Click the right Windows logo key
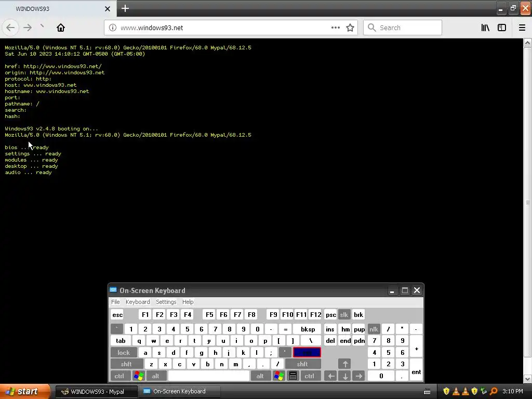The width and height of the screenshot is (532, 399). 279,376
